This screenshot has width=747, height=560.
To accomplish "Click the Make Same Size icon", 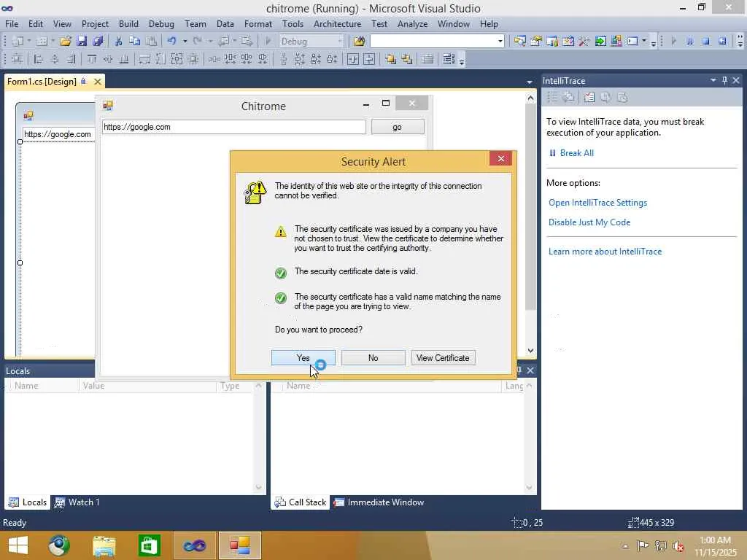I will pyautogui.click(x=177, y=60).
